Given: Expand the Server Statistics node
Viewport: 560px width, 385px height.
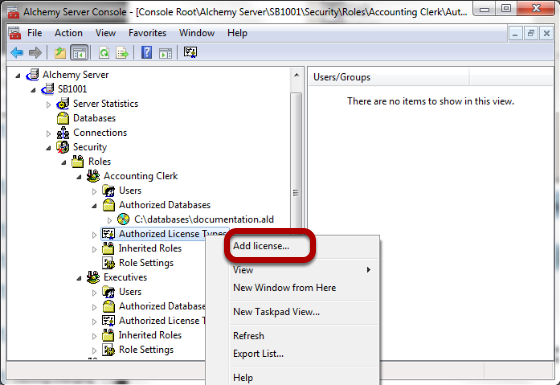Looking at the screenshot, I should [49, 105].
